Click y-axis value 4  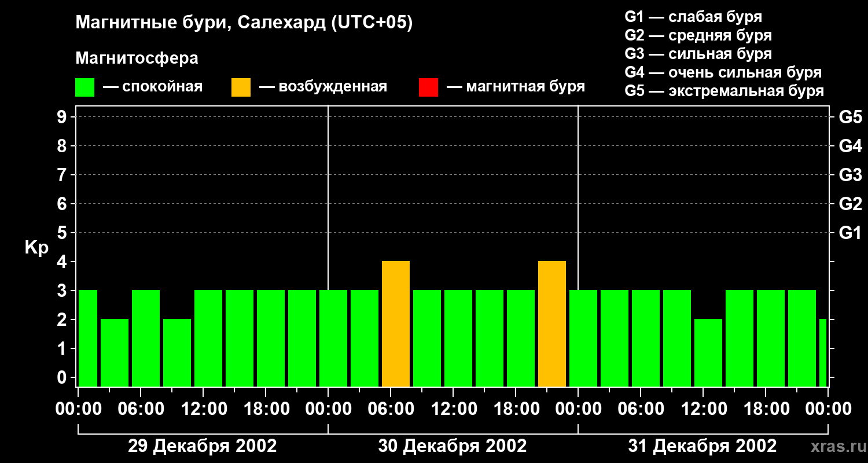pos(63,262)
